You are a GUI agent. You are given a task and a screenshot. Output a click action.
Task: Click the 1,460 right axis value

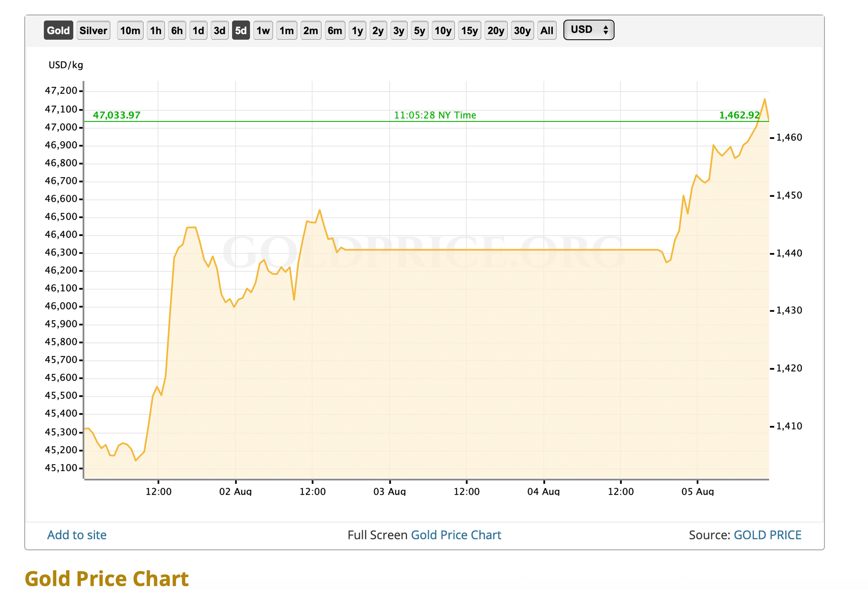point(789,137)
